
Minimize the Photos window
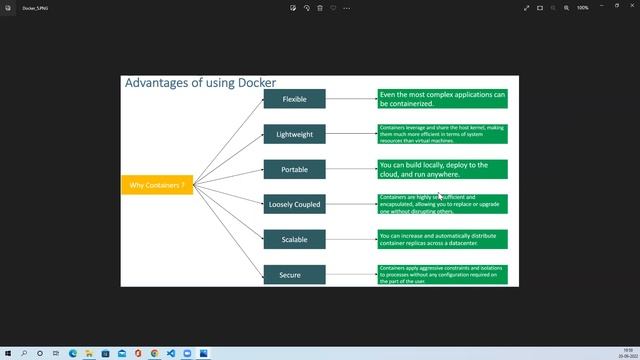pos(602,6)
